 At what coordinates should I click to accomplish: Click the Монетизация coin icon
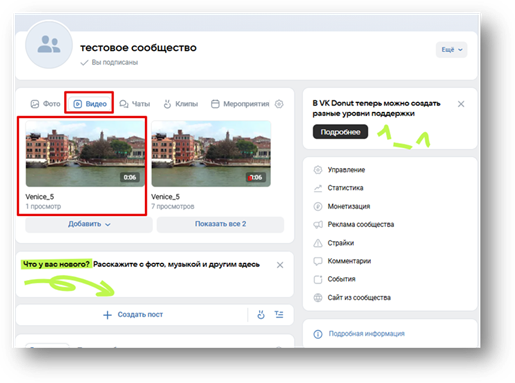point(318,206)
